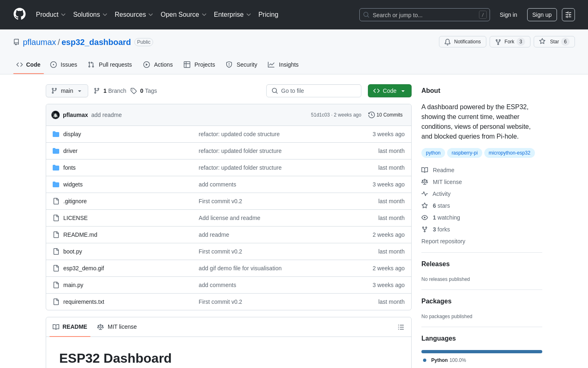
Task: Click Report repository link
Action: click(x=443, y=241)
